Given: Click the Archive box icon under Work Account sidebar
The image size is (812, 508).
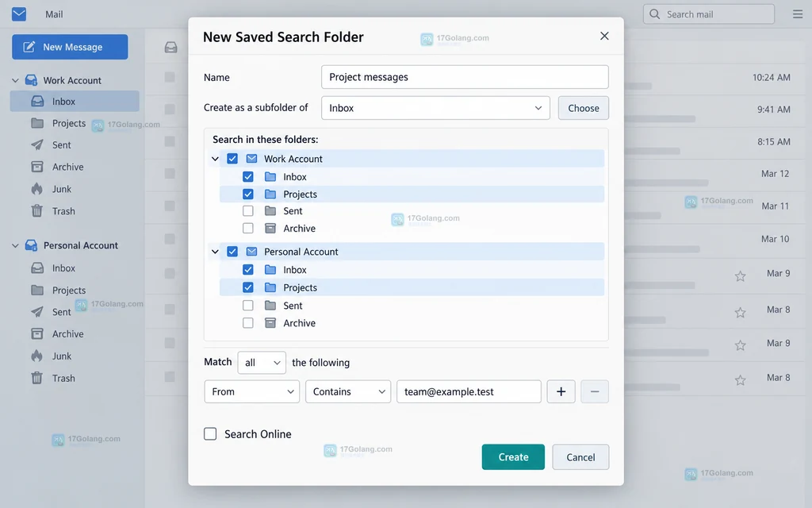Looking at the screenshot, I should pyautogui.click(x=37, y=167).
